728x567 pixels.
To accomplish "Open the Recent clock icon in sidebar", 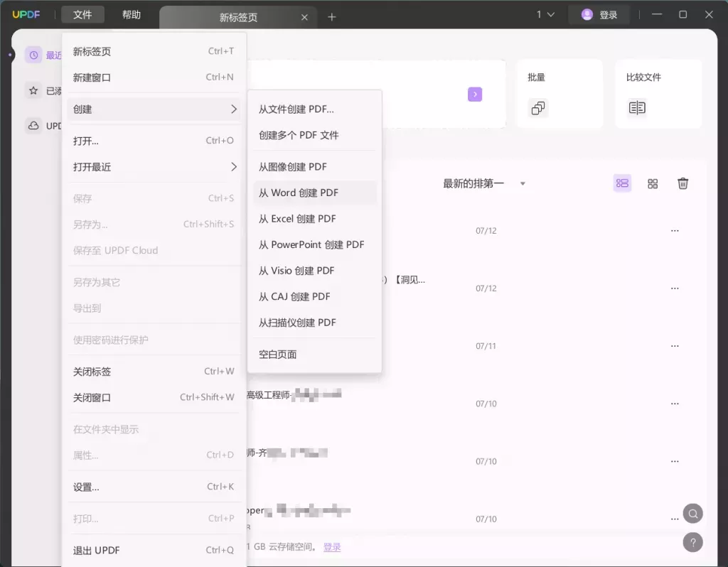I will [33, 55].
